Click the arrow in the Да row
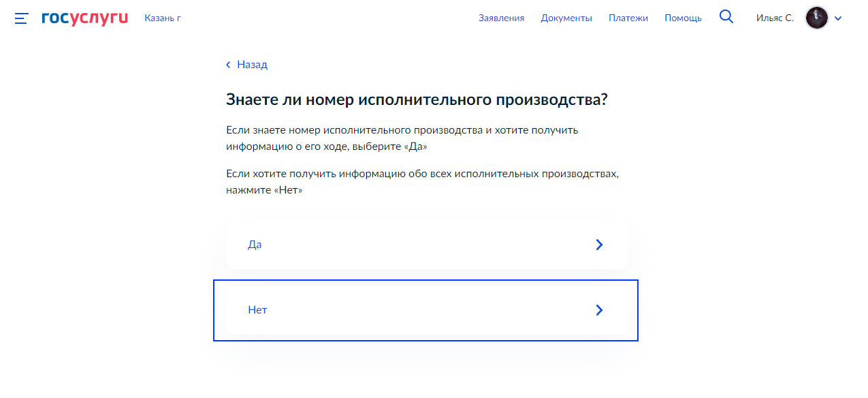Screen dimensions: 868x398 click(x=599, y=245)
